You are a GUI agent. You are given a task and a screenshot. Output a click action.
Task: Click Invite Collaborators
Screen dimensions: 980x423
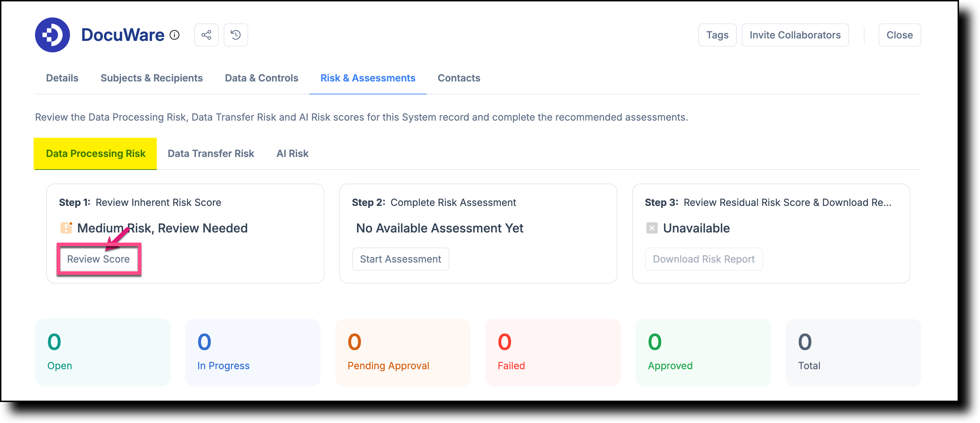[x=795, y=35]
